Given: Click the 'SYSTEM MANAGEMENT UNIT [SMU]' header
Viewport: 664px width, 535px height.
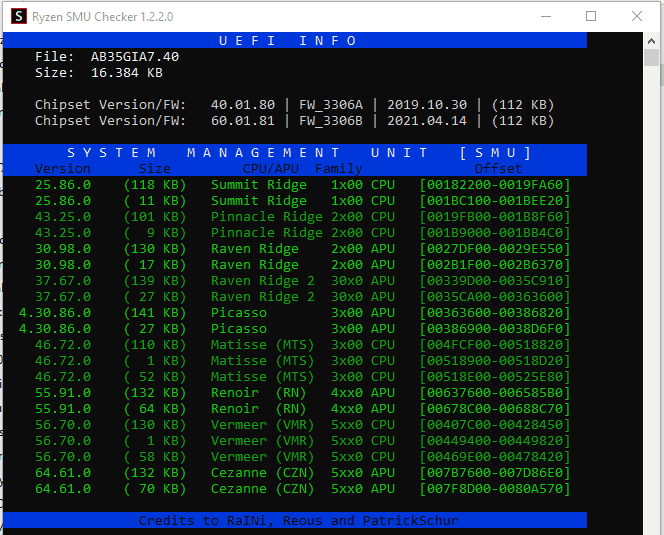Looking at the screenshot, I should point(299,152).
